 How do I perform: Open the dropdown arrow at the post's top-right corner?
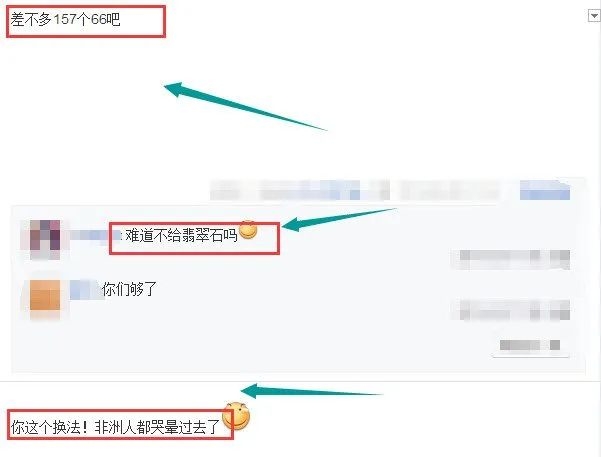pos(594,16)
